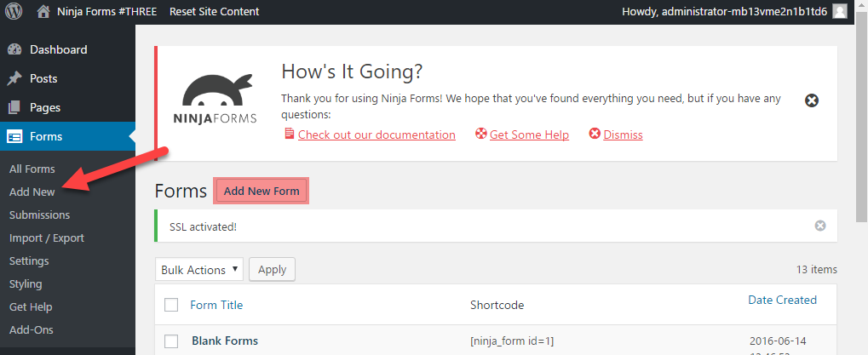Click the red X icon beside Dismiss
The height and width of the screenshot is (355, 868).
tap(595, 134)
